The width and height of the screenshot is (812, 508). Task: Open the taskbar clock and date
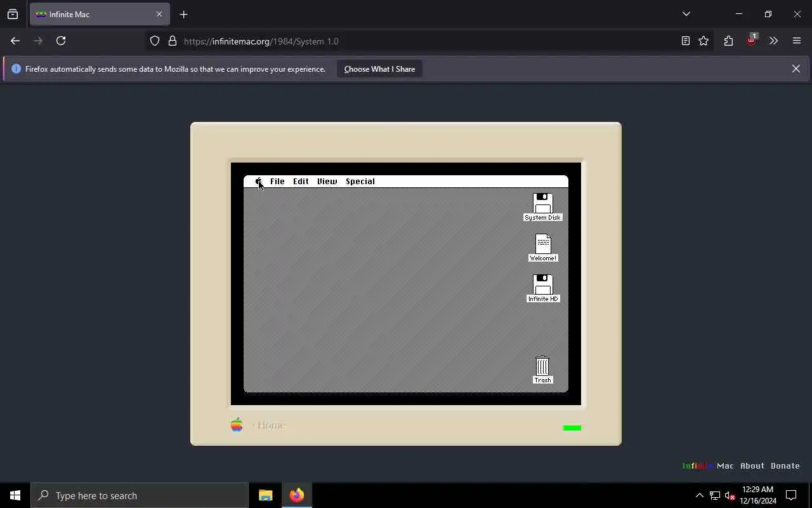coord(757,495)
